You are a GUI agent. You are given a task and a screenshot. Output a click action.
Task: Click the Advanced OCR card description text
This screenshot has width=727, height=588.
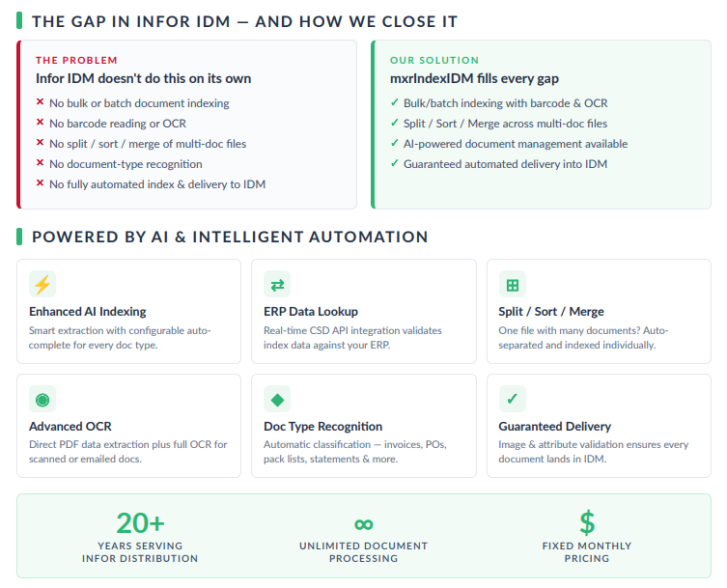pos(128,452)
